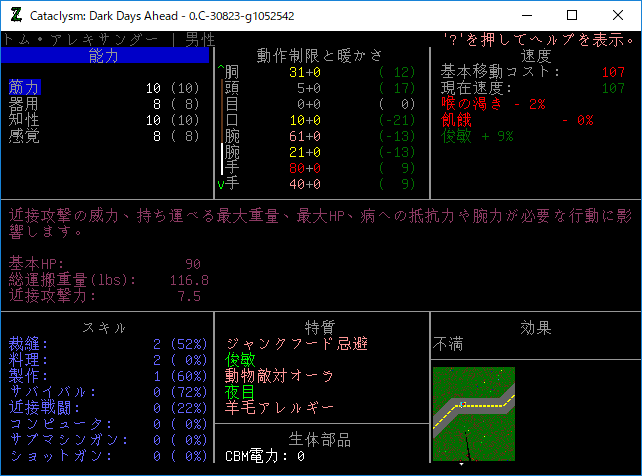Maximize the Cataclysm game window

pos(571,15)
